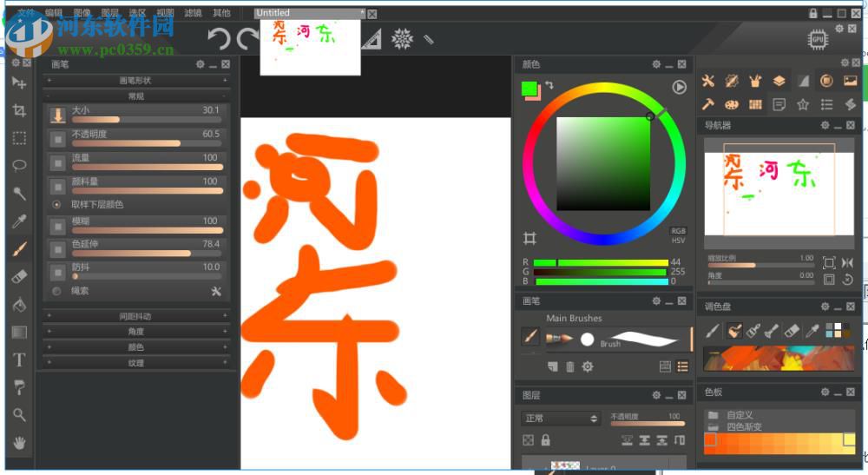
Task: Click the redo arrow
Action: pos(247,39)
